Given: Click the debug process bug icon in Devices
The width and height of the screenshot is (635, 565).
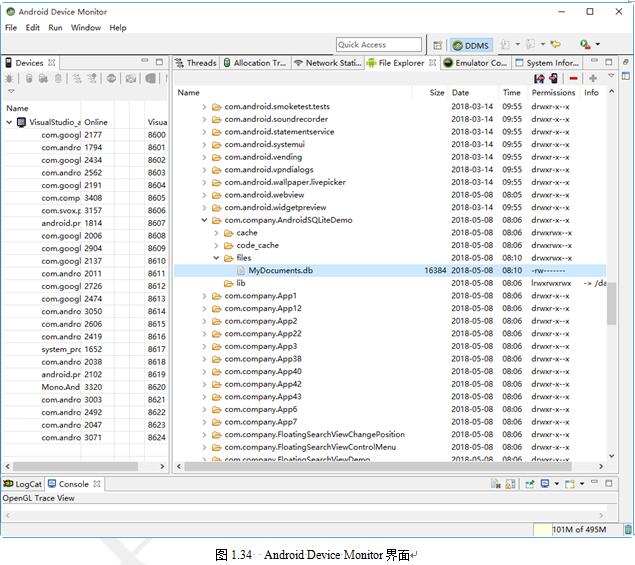Looking at the screenshot, I should pyautogui.click(x=9, y=78).
